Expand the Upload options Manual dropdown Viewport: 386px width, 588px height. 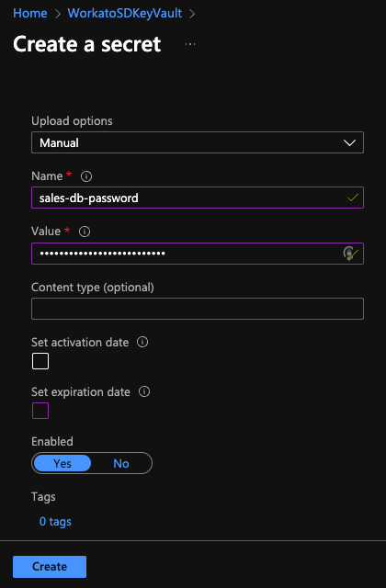pos(198,142)
